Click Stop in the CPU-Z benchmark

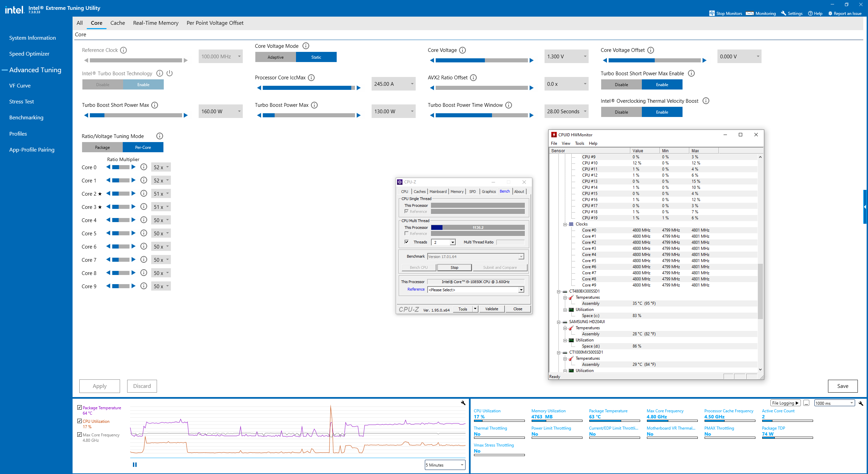tap(454, 268)
